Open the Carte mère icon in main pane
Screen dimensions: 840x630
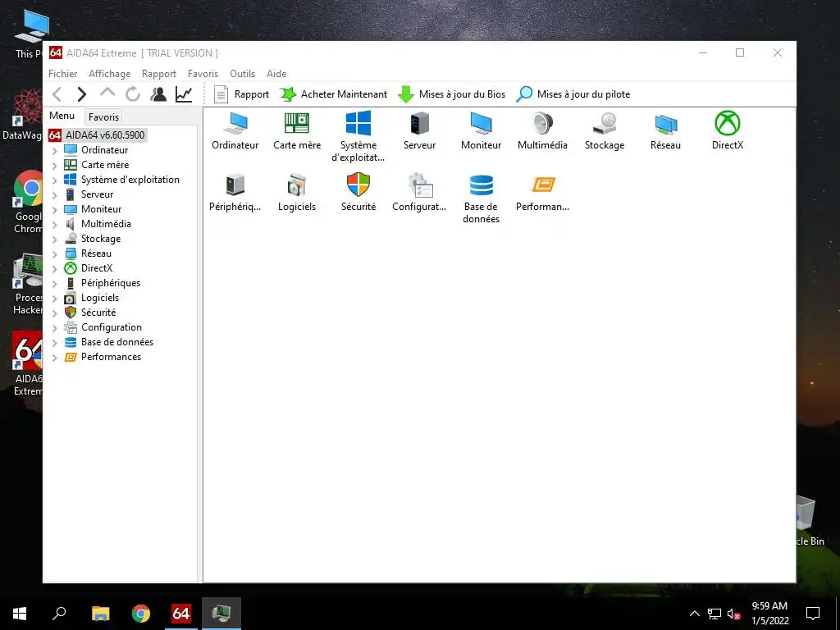[x=297, y=123]
